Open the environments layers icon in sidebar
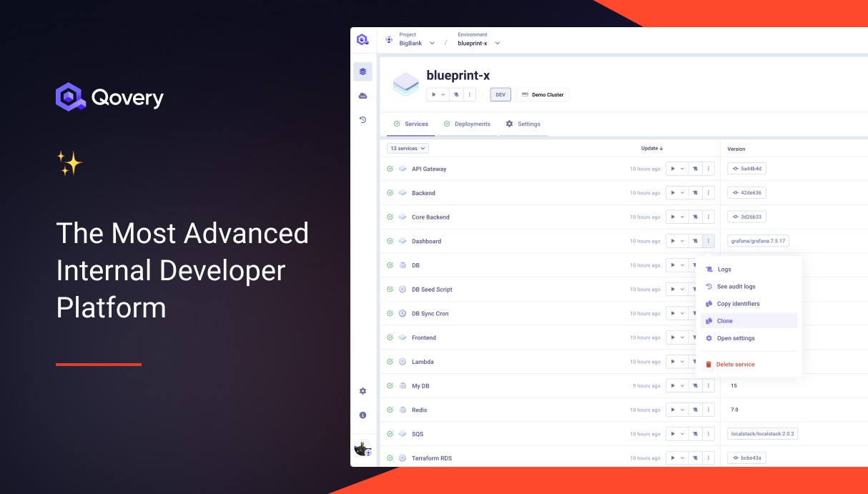The image size is (868, 494). pos(363,71)
